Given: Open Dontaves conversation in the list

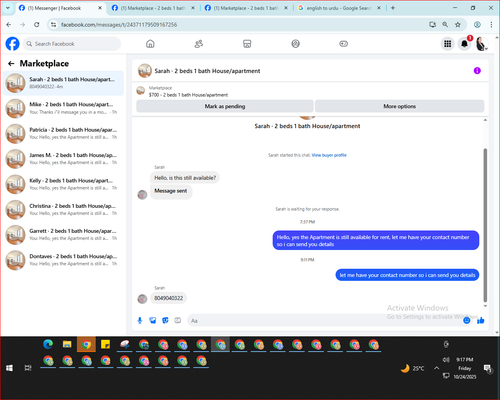Looking at the screenshot, I should click(x=63, y=260).
